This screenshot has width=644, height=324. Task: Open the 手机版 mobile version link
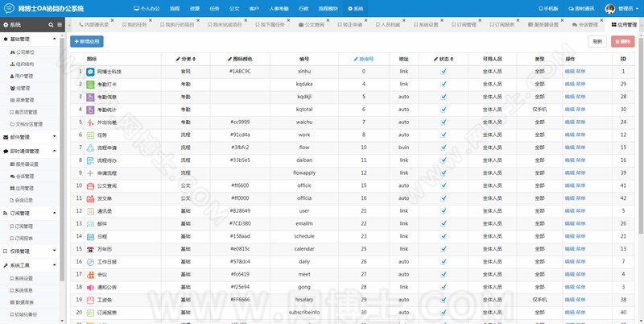pyautogui.click(x=548, y=9)
